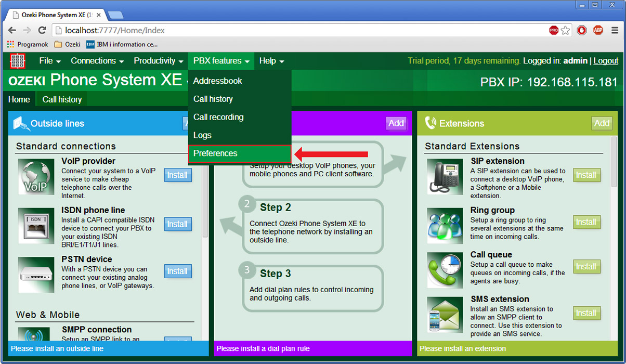626x364 pixels.
Task: Install the ISDN phone line
Action: click(178, 224)
